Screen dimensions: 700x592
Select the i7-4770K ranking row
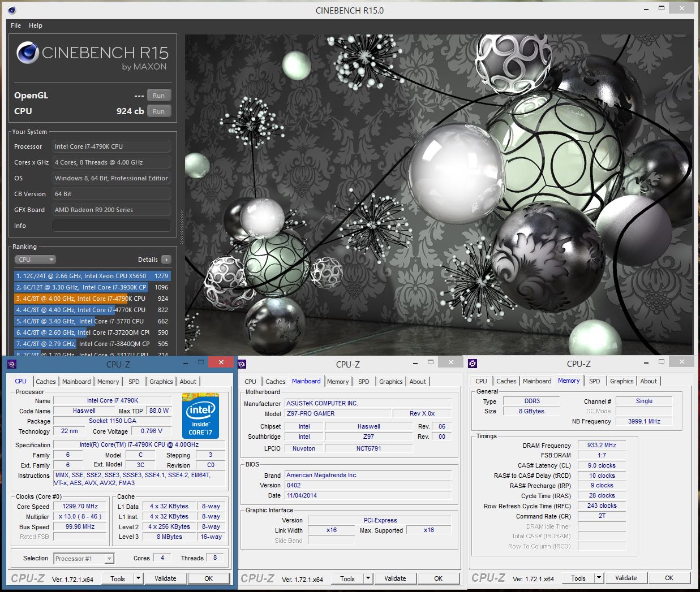tap(92, 310)
